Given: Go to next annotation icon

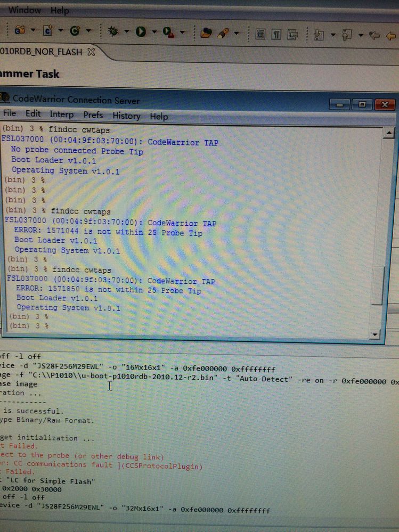Looking at the screenshot, I should (319, 35).
